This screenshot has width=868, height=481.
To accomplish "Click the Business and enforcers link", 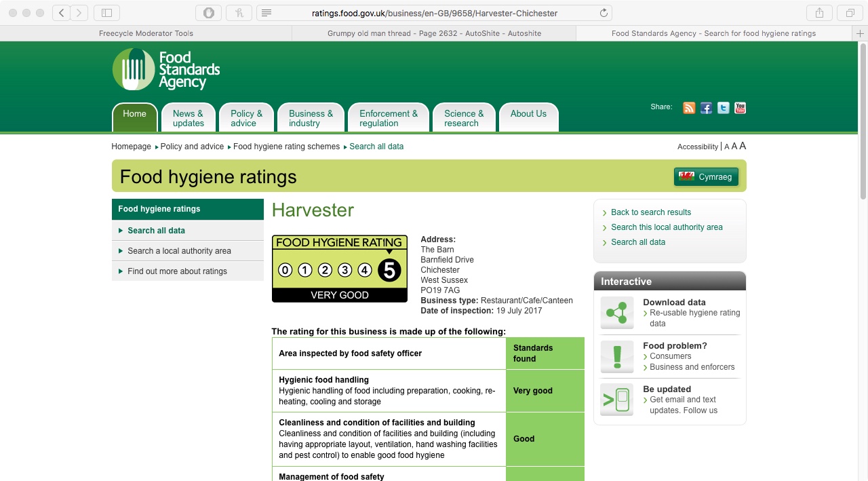I will point(692,367).
